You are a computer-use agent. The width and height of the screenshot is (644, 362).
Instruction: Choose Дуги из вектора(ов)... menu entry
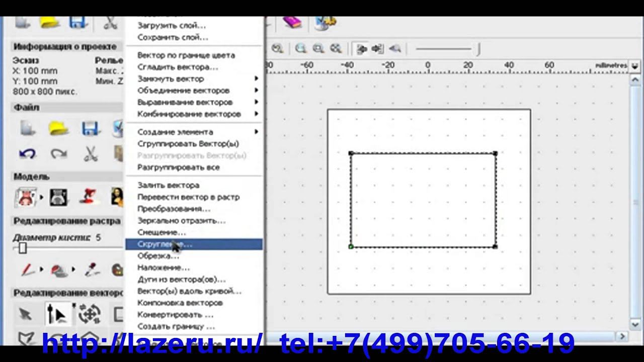[194, 279]
